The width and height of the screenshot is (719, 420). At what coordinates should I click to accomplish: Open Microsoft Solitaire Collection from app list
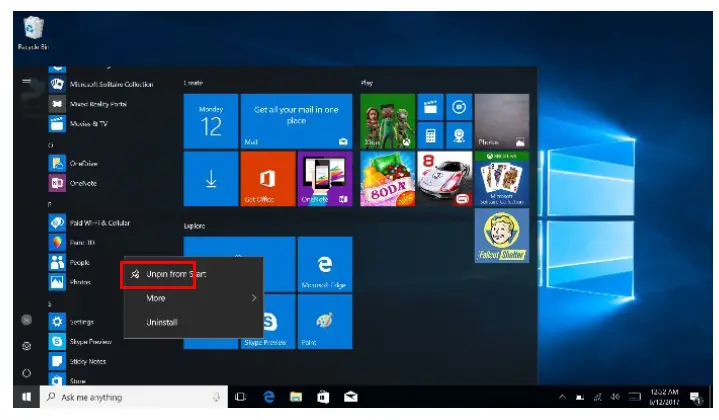coord(101,84)
